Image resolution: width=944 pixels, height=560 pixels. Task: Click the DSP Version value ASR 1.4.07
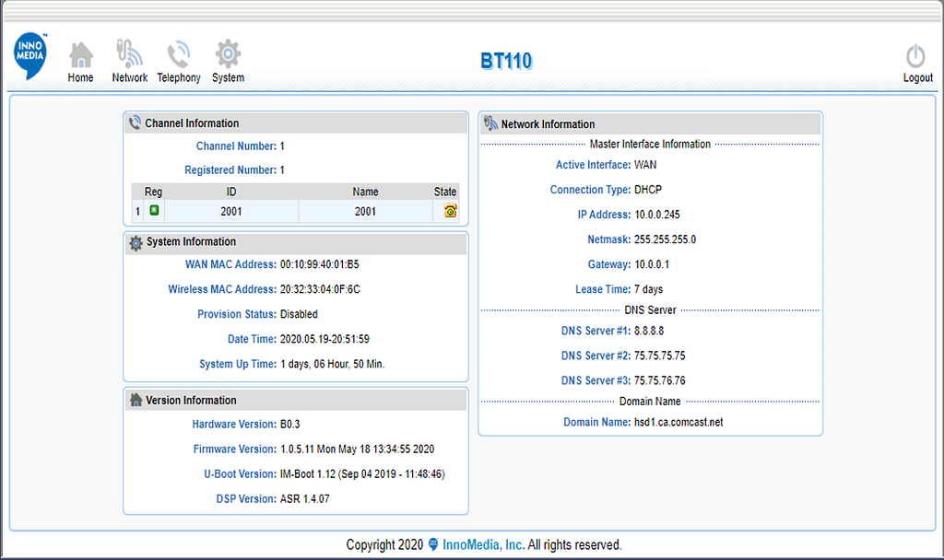[x=304, y=498]
